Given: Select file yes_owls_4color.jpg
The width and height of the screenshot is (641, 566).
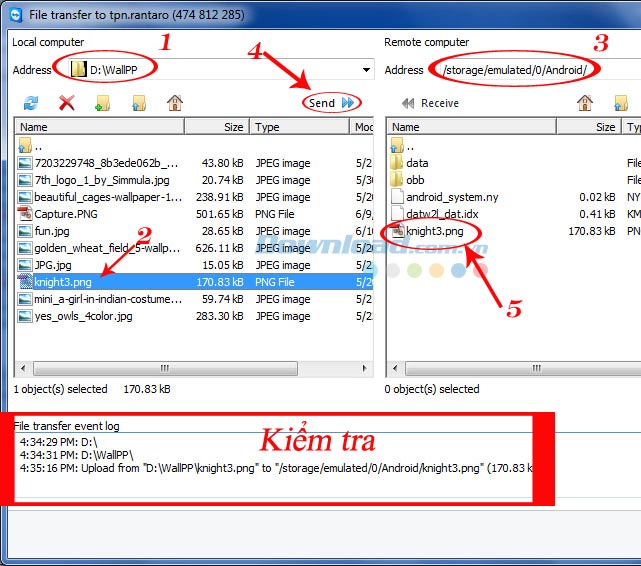Looking at the screenshot, I should coord(83,316).
